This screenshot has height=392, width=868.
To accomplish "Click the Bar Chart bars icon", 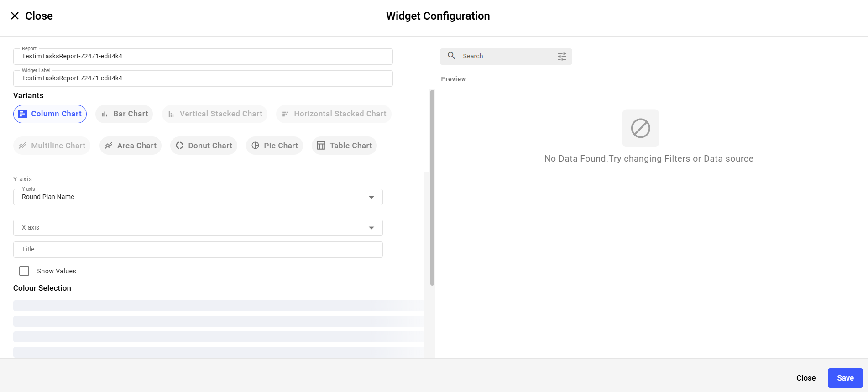I will point(105,114).
